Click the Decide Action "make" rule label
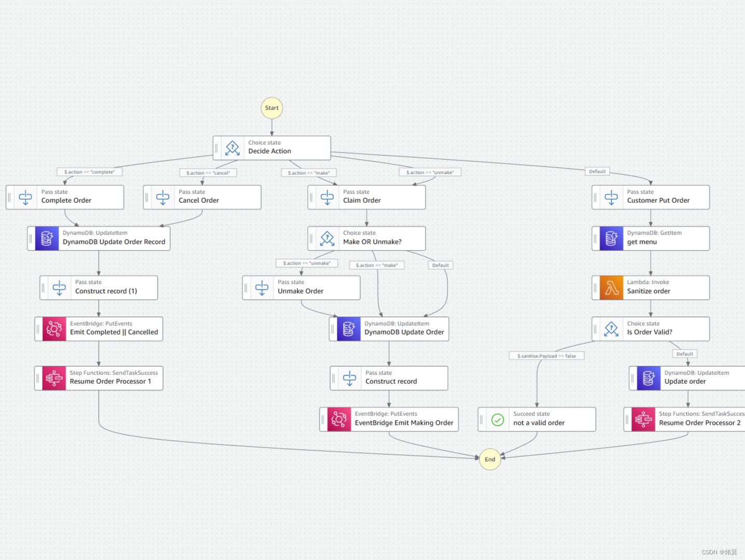 [309, 173]
